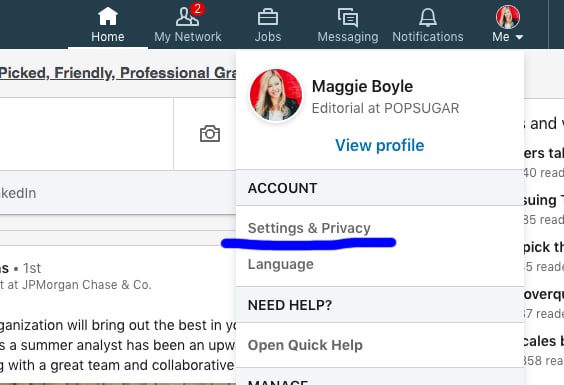Open the Professional ad headline link
Screen dimensions: 564x385
coord(118,73)
